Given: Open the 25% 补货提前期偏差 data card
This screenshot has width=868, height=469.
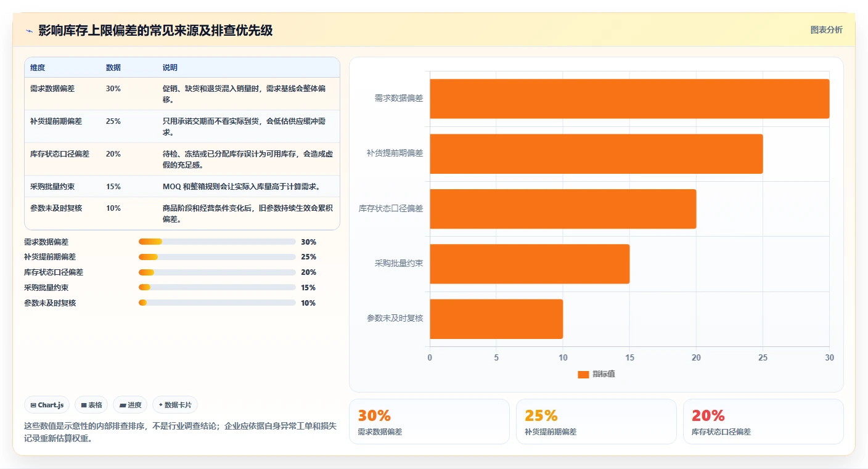Looking at the screenshot, I should (x=596, y=422).
